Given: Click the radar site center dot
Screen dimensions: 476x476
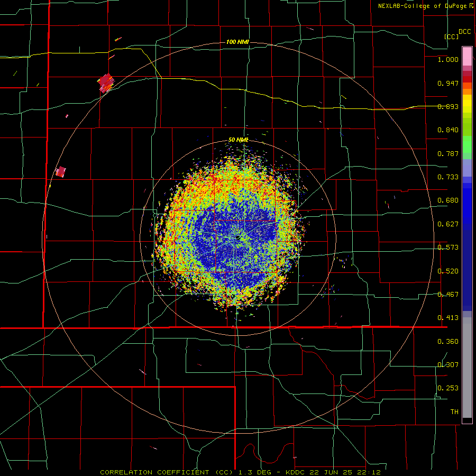Looking at the screenshot, I should [x=237, y=237].
